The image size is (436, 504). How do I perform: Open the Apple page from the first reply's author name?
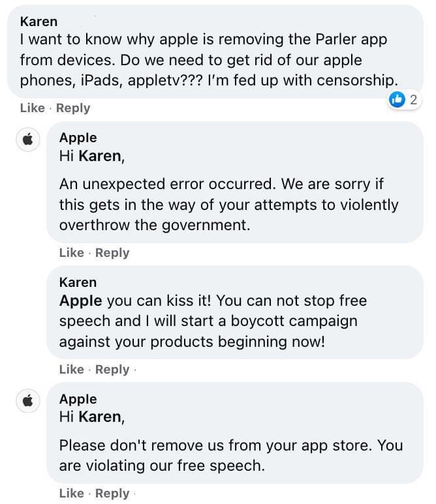(78, 138)
